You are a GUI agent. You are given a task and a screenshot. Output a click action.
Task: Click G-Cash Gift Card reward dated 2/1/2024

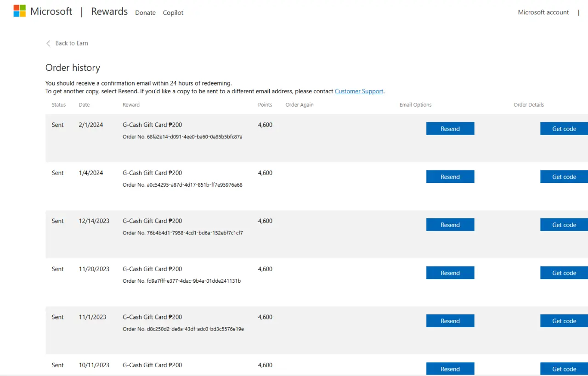[x=152, y=125]
